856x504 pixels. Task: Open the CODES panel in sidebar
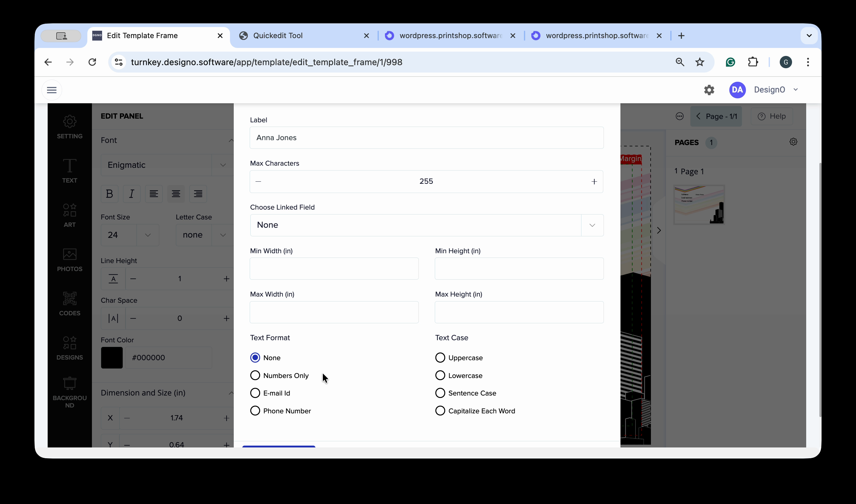click(x=69, y=304)
